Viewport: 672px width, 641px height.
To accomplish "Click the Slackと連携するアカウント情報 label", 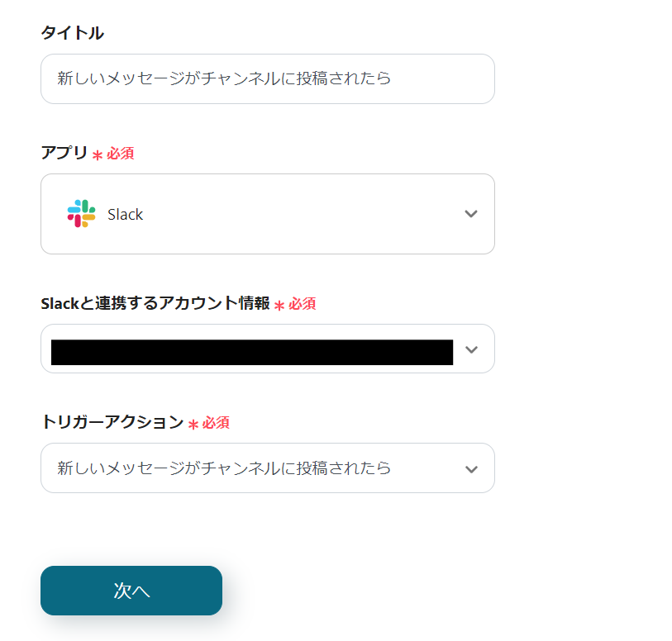I will point(155,303).
